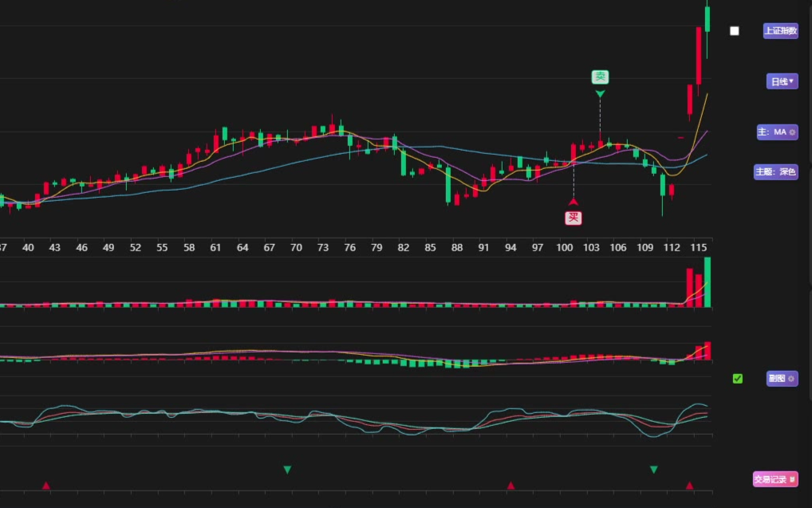This screenshot has width=812, height=508.
Task: Click leftmost red triangle in bottom trade strip
Action: 45,485
